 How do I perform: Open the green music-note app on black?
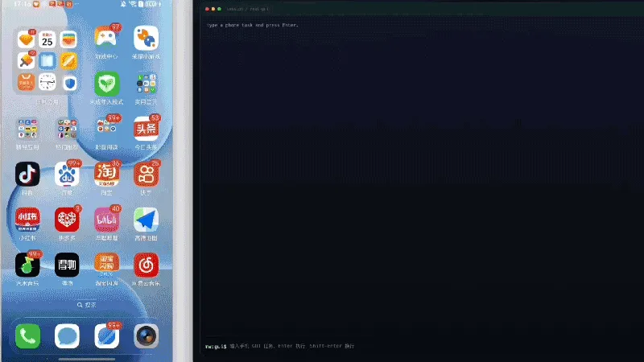point(27,265)
